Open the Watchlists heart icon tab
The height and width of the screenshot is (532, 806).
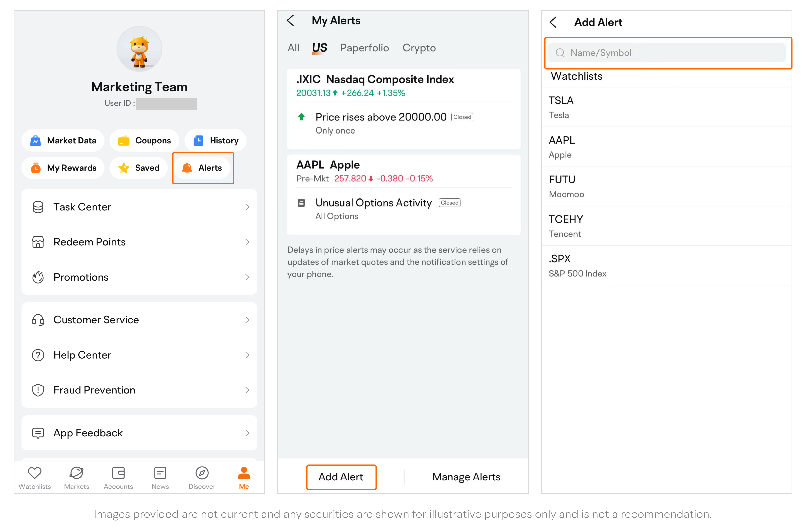pos(35,473)
